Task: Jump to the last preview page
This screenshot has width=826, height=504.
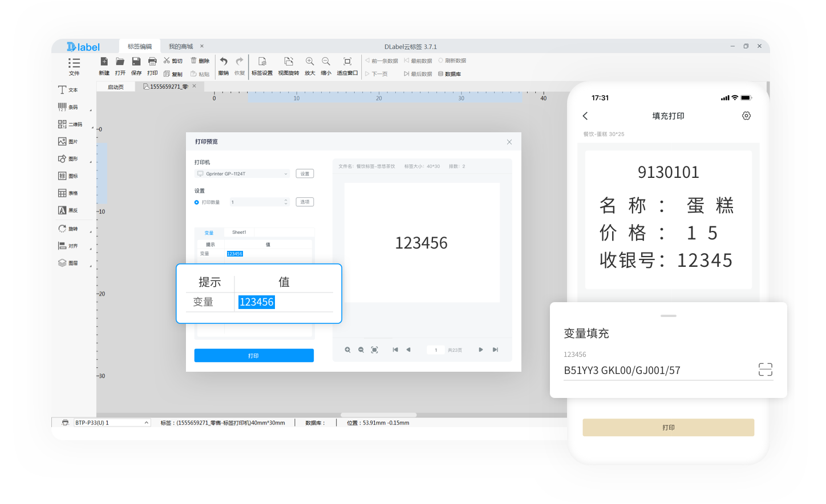Action: 495,350
